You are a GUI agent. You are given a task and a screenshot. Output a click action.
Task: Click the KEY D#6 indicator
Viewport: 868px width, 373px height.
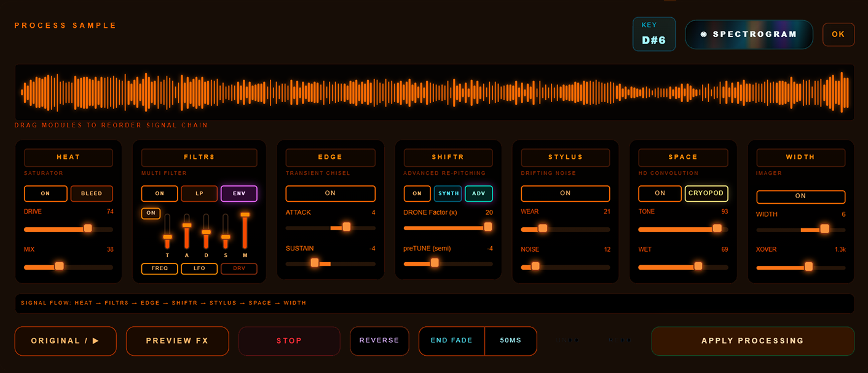(654, 34)
